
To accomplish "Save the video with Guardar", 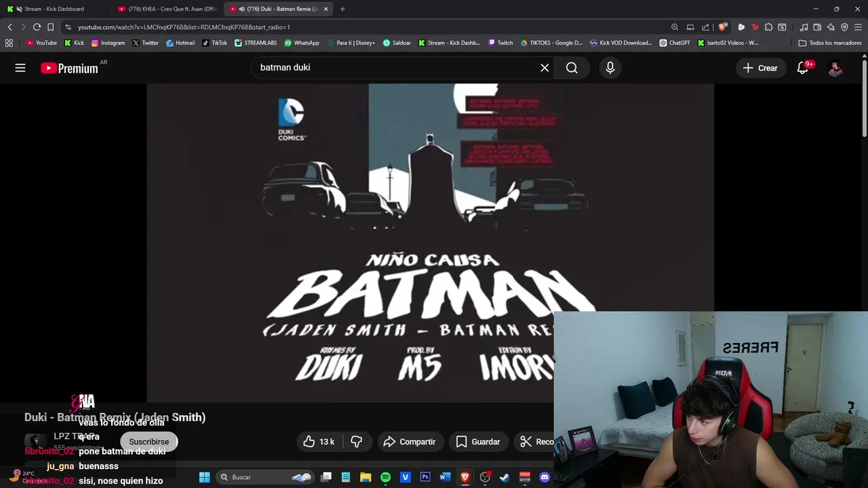I will click(x=478, y=442).
